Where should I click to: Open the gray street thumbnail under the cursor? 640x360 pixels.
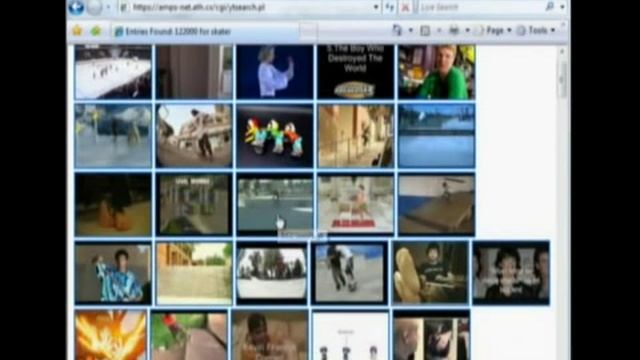pyautogui.click(x=275, y=204)
